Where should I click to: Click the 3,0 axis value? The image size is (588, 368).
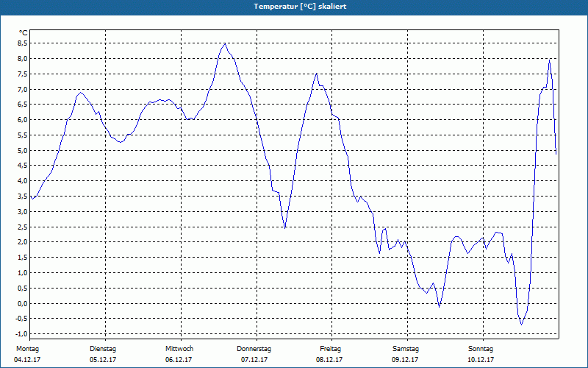pyautogui.click(x=23, y=212)
